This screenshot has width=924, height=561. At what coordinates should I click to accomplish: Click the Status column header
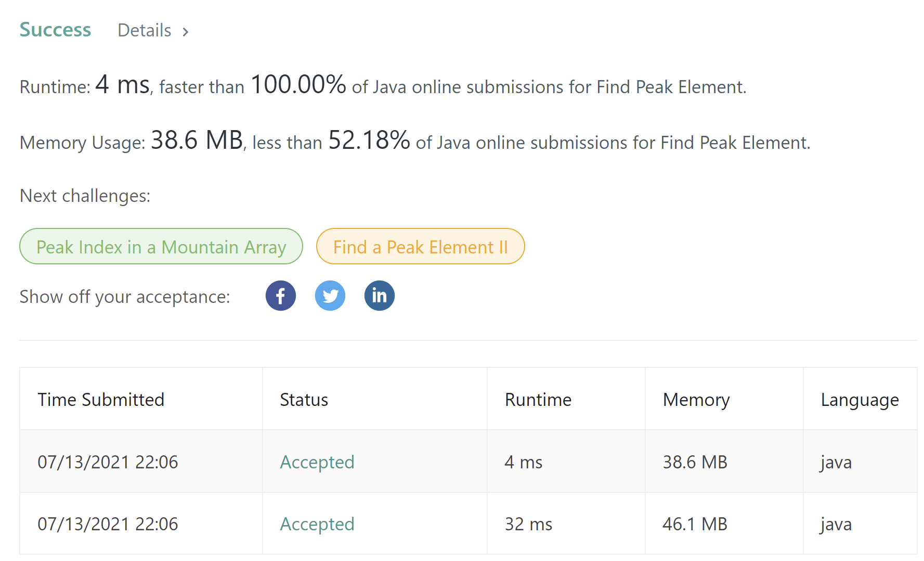pyautogui.click(x=304, y=400)
